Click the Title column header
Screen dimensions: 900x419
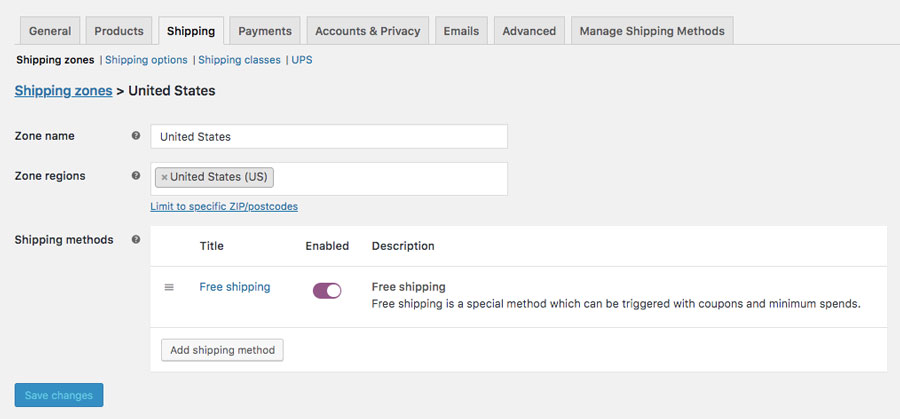212,246
